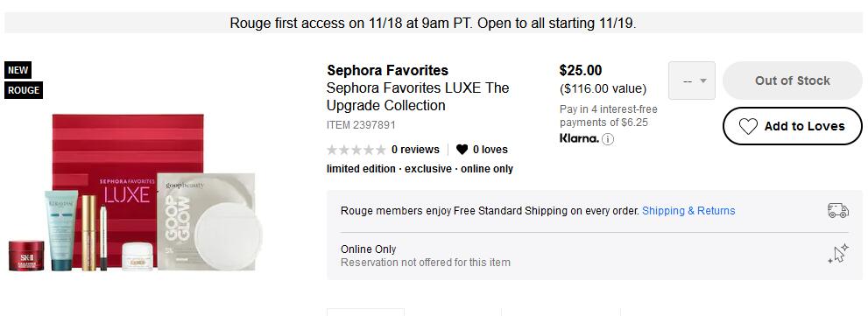Click the Rouge first access banner

point(434,24)
